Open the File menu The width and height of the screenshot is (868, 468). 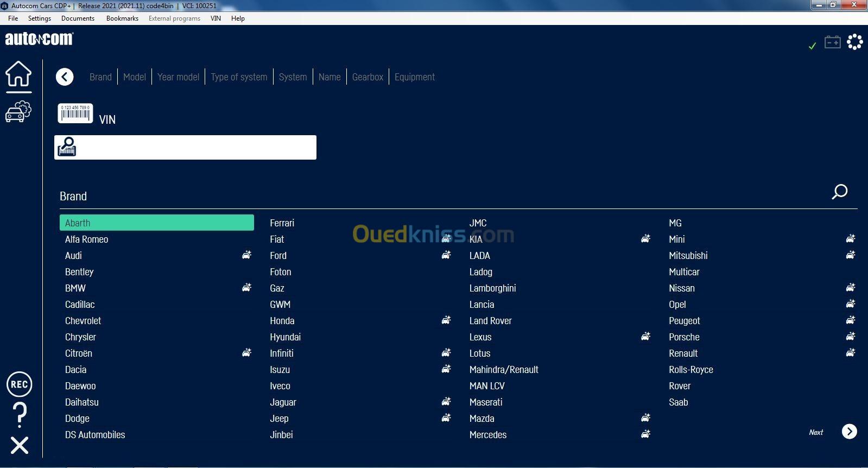click(x=13, y=18)
